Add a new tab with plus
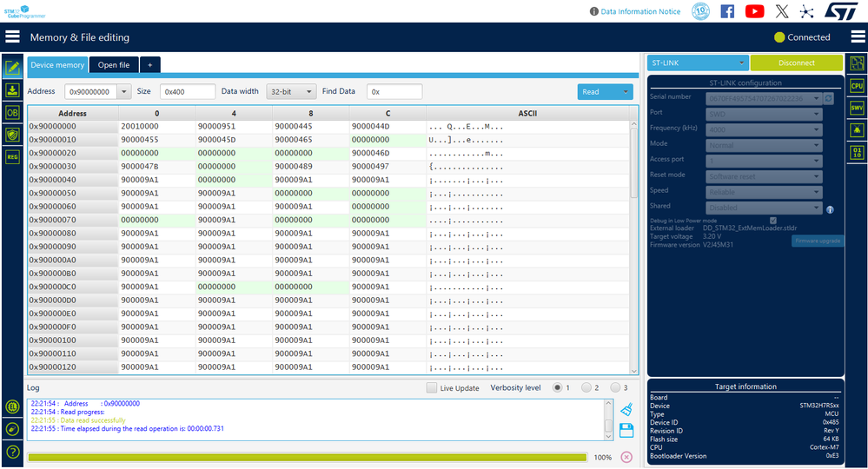This screenshot has height=469, width=868. (150, 65)
